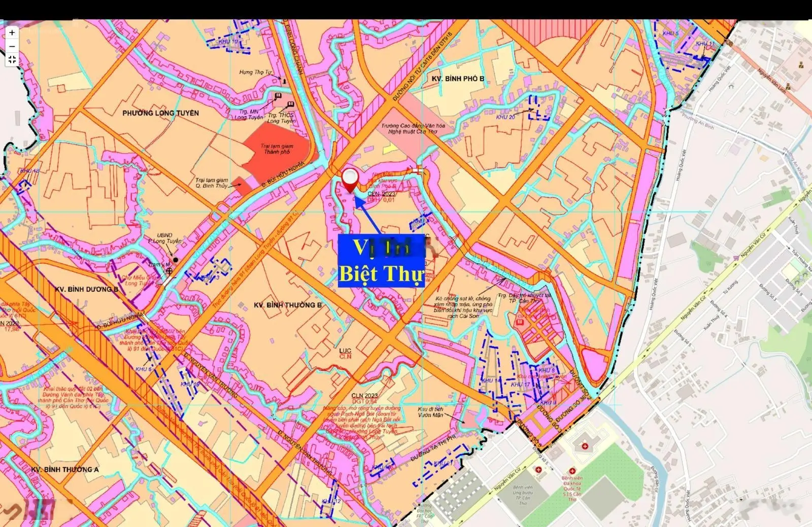Click the Trg. MN Long Tuyền school icon
Viewport: 812px width, 527px height.
click(x=277, y=96)
